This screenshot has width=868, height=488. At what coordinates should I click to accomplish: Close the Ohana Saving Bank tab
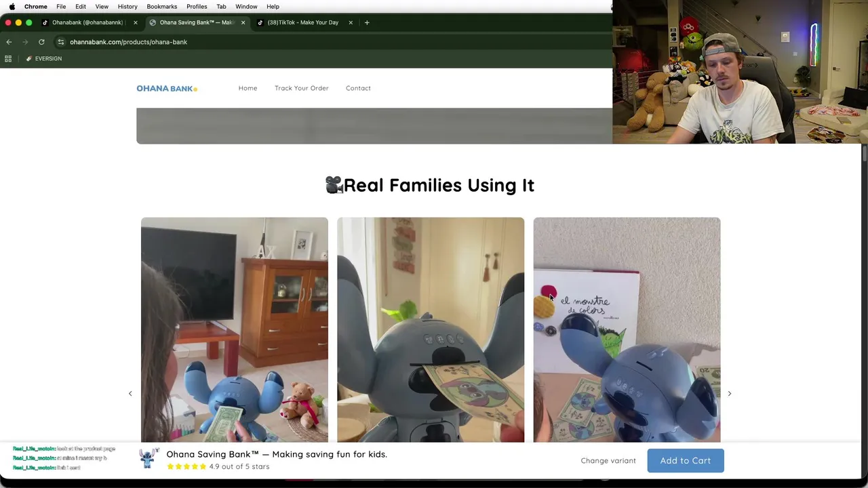pos(243,22)
